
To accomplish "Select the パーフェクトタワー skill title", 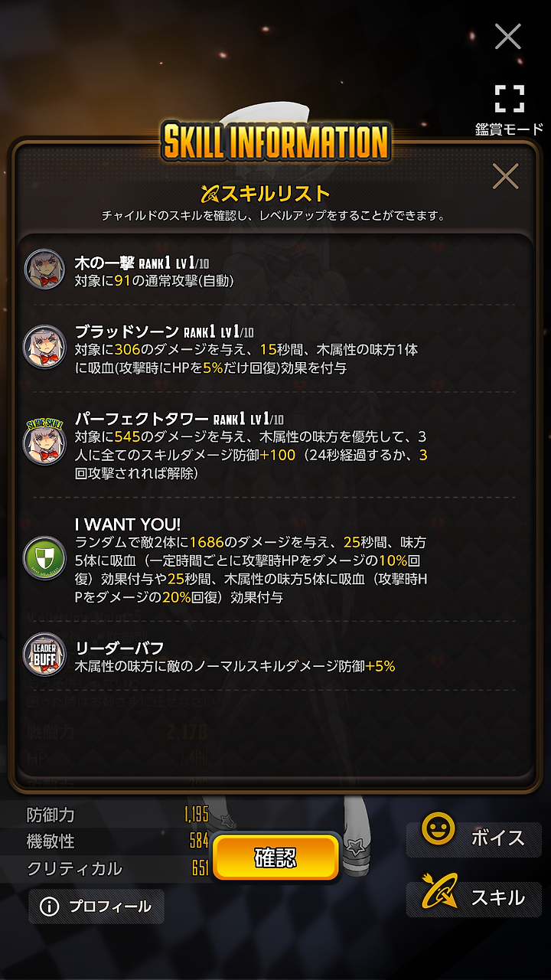I will [x=142, y=419].
